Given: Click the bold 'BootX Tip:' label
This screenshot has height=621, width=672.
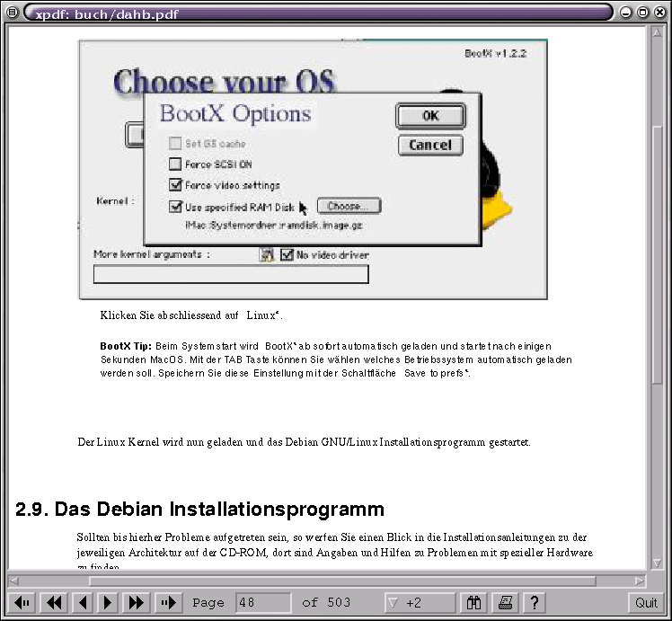Looking at the screenshot, I should tap(126, 346).
